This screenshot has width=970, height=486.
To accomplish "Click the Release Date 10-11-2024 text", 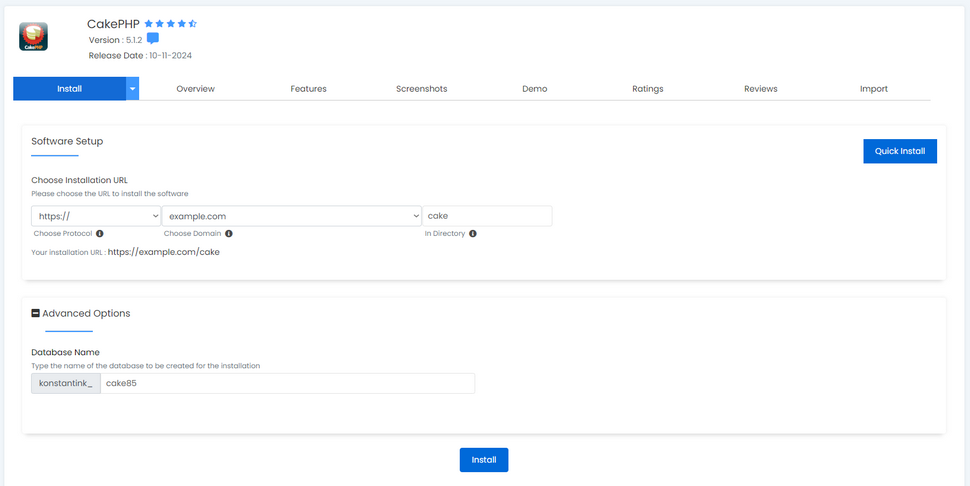I will coord(140,55).
